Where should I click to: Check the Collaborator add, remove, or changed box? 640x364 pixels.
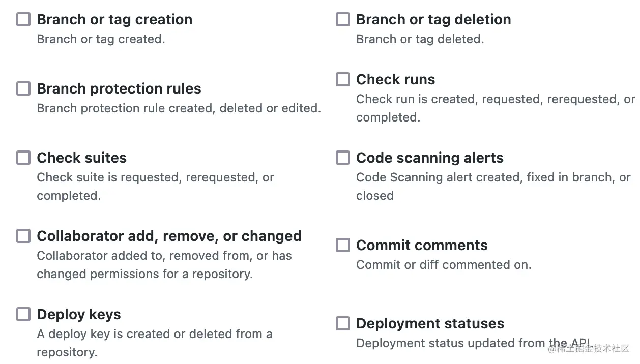coord(23,236)
